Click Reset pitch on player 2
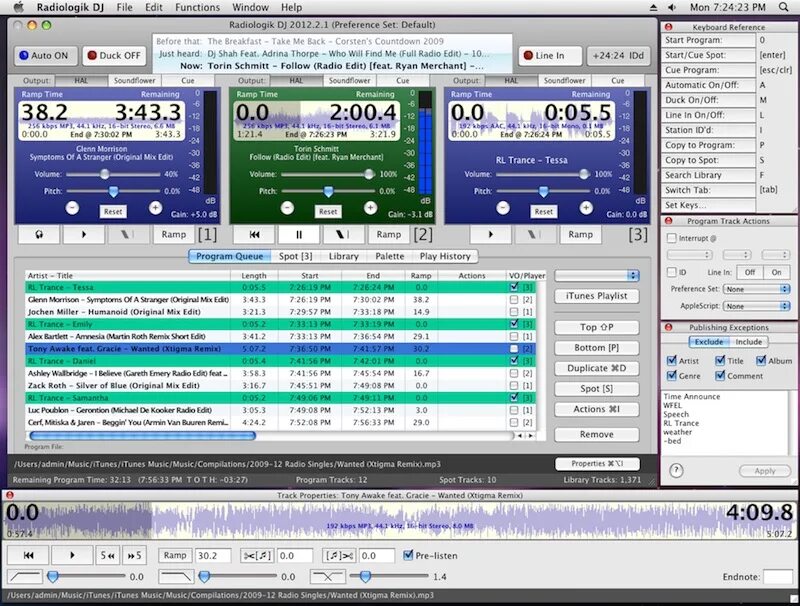 coord(328,212)
